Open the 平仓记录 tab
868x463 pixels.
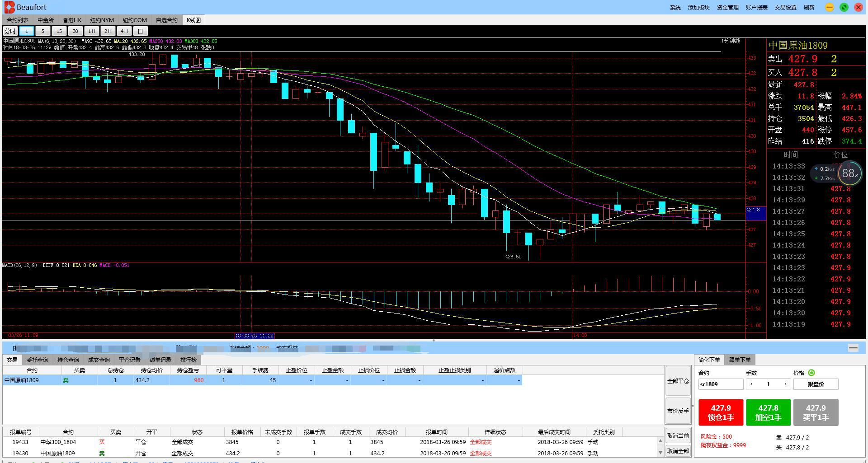click(x=130, y=360)
